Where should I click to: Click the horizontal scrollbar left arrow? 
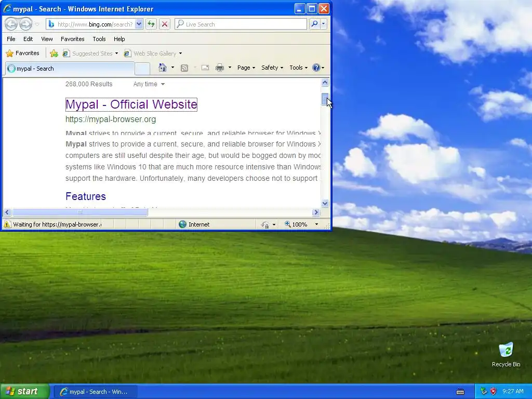click(7, 212)
